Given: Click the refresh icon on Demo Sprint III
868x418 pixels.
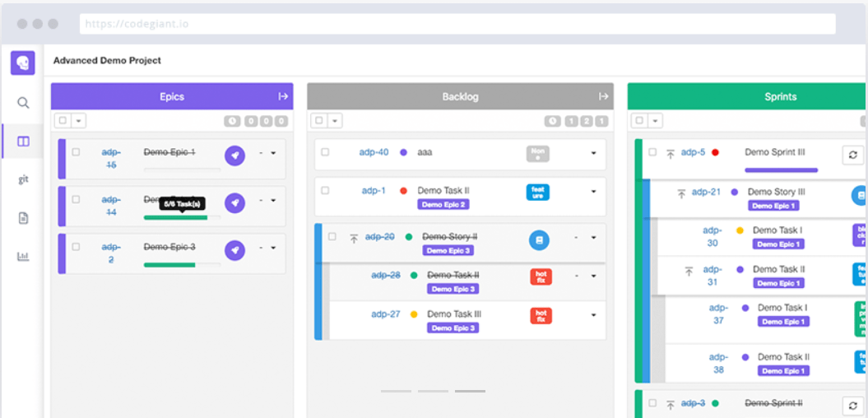Looking at the screenshot, I should (x=852, y=155).
